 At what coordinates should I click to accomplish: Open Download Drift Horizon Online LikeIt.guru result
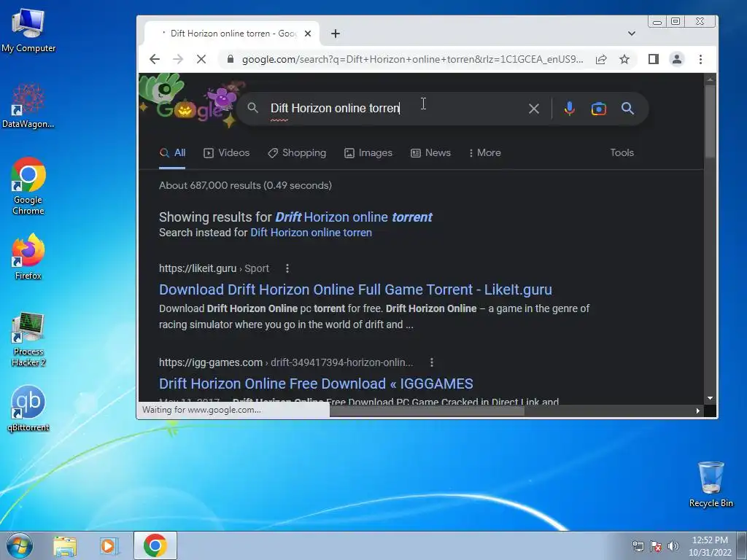tap(355, 289)
